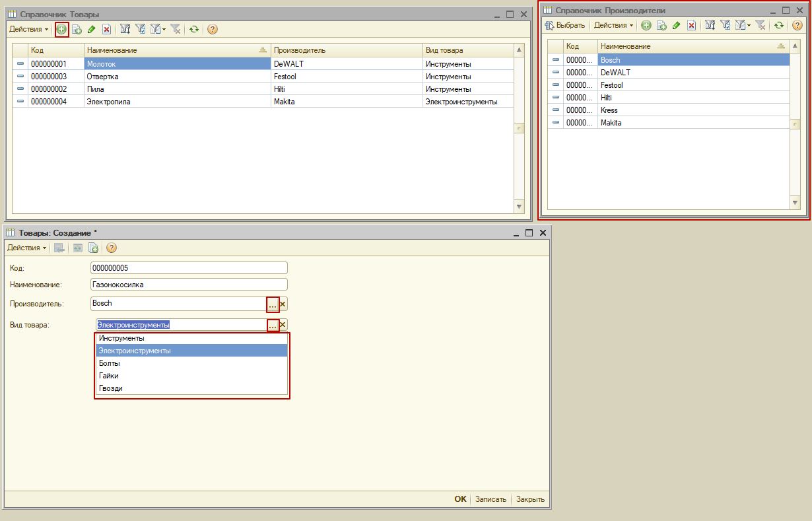Image resolution: width=812 pixels, height=521 pixels.
Task: Click the Записать button
Action: click(x=491, y=499)
